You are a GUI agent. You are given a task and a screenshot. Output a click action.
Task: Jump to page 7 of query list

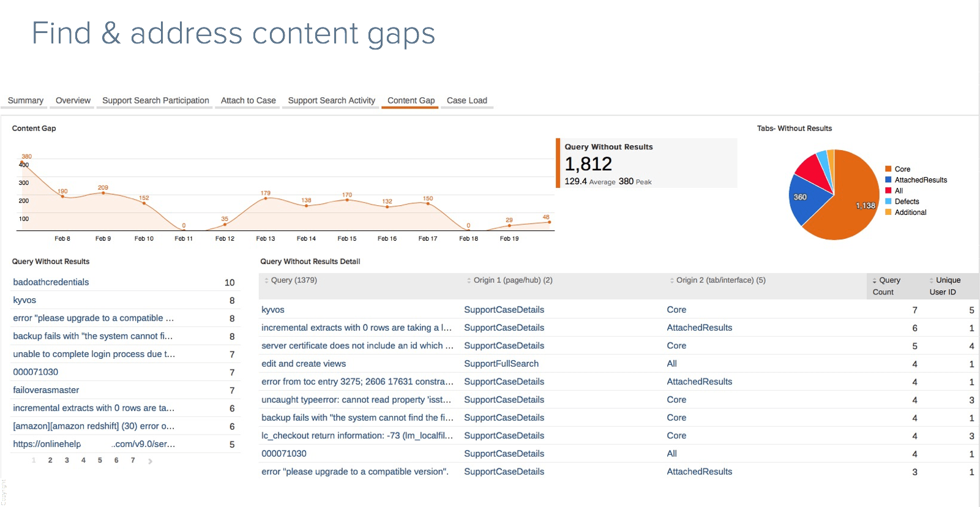click(133, 460)
